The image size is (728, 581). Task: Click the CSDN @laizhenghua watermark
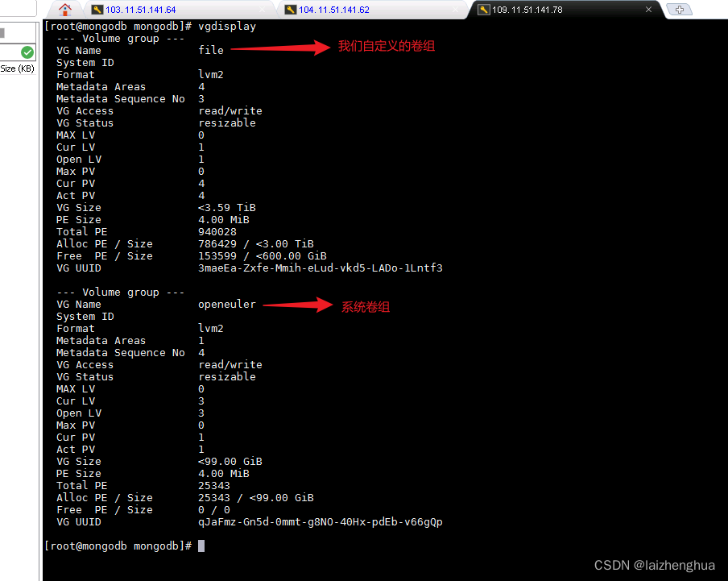[x=654, y=565]
